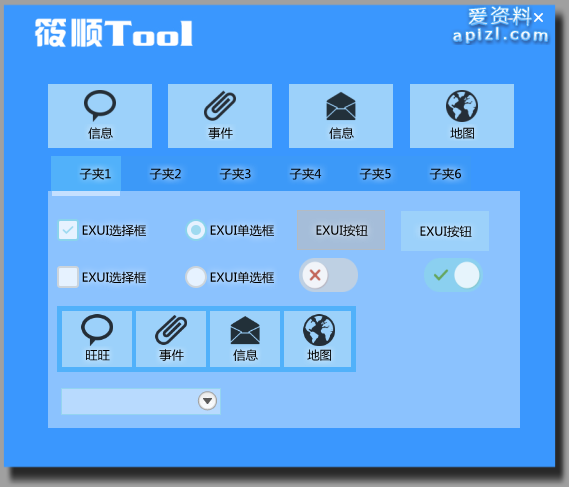
Task: Select the paperclip 事件 icon in the lower icon bar
Action: [171, 339]
